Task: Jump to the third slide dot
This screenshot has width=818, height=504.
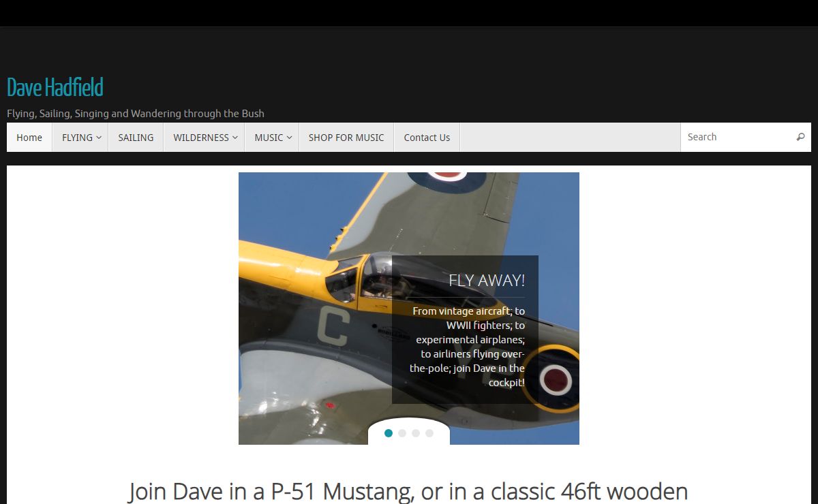Action: [x=416, y=433]
